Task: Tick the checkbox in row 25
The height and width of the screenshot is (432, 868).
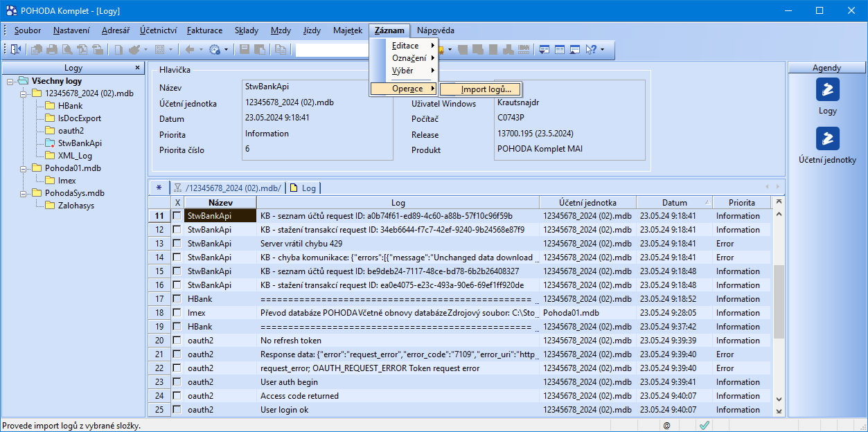Action: pyautogui.click(x=177, y=409)
